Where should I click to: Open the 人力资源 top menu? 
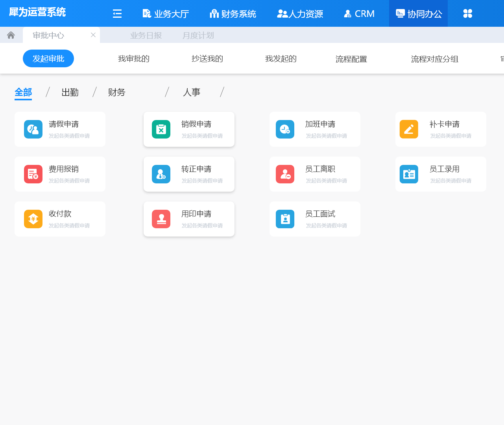pyautogui.click(x=300, y=14)
